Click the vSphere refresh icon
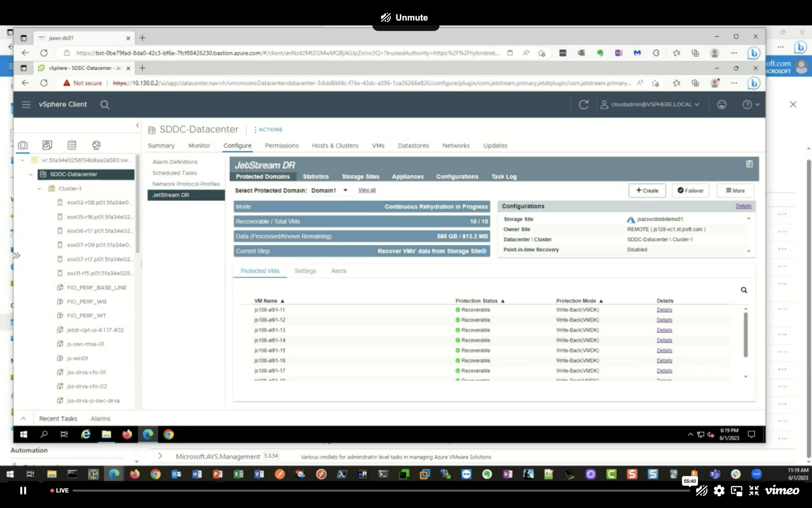This screenshot has height=508, width=812. [583, 105]
